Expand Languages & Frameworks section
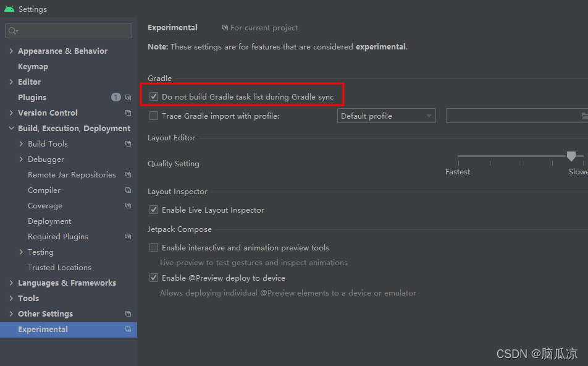588x366 pixels. coord(11,283)
